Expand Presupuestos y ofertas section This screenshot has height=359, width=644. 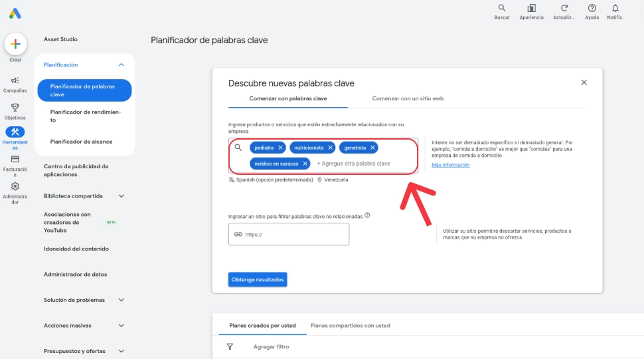pyautogui.click(x=121, y=351)
